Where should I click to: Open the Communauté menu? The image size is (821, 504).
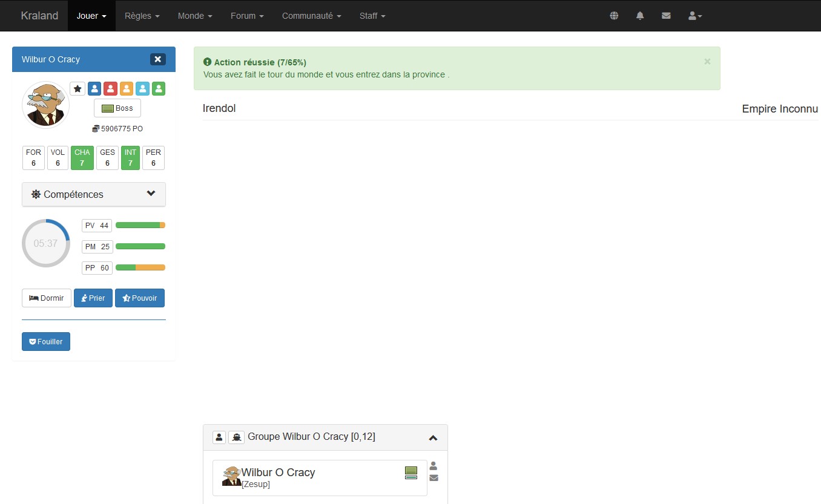tap(311, 16)
